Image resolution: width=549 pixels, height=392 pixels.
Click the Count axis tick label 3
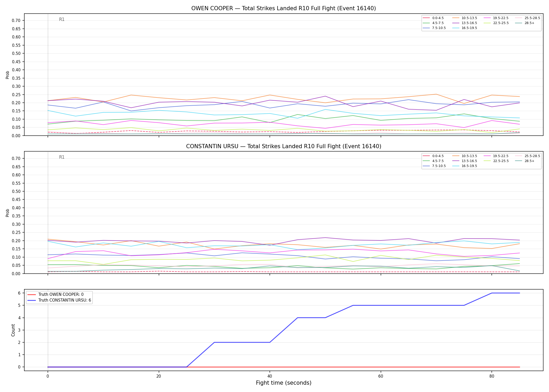click(x=19, y=330)
